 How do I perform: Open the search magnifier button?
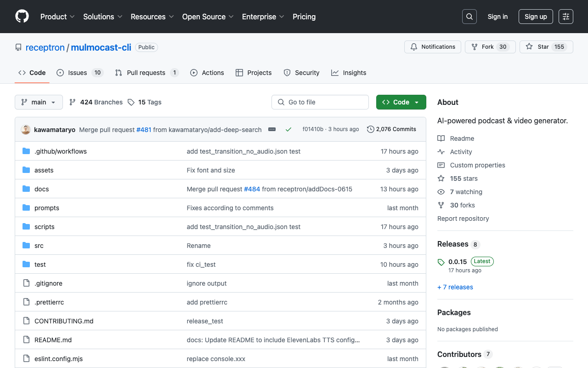click(x=469, y=17)
